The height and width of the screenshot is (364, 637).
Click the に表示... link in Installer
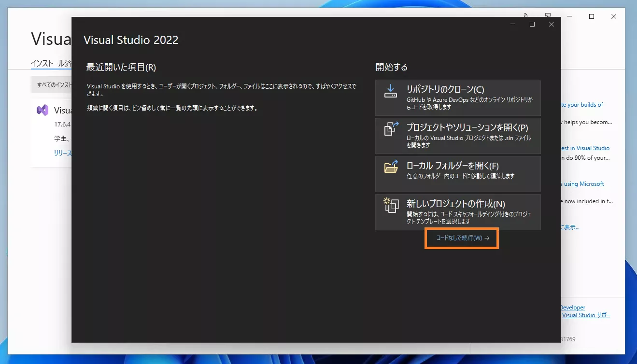570,227
